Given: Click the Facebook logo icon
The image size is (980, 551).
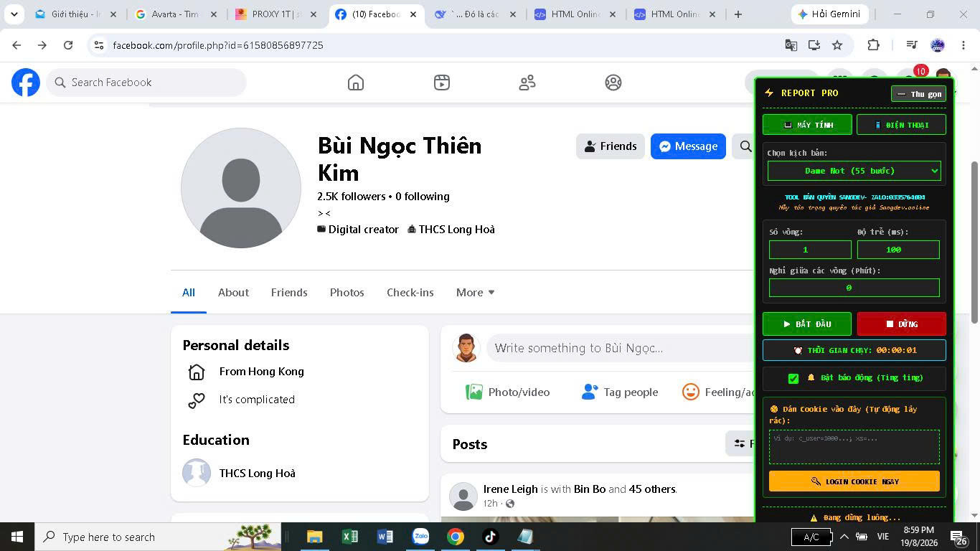Looking at the screenshot, I should point(26,83).
